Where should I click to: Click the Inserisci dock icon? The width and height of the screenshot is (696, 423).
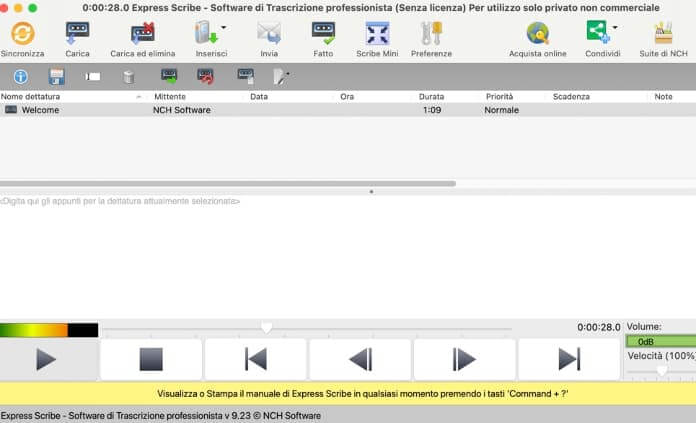206,32
